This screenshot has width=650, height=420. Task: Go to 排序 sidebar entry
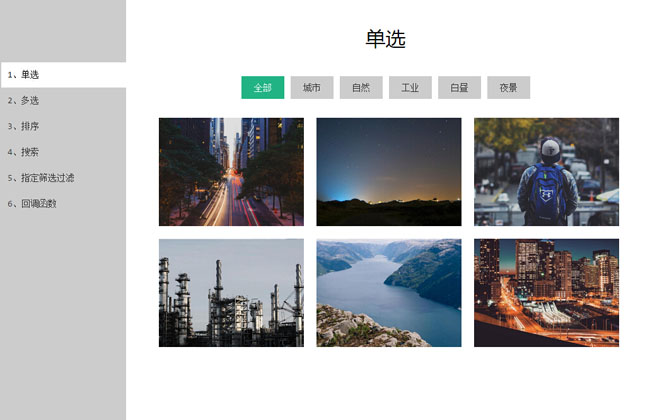click(63, 126)
